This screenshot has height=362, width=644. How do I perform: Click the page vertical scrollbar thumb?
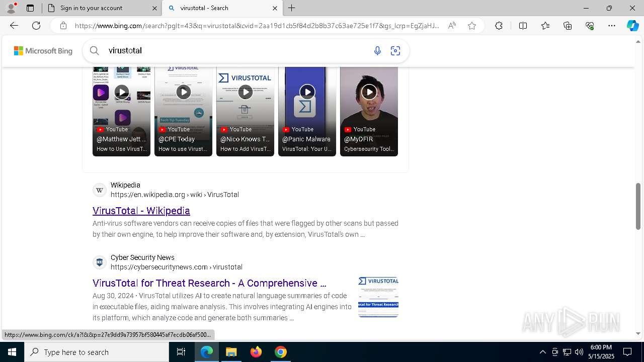(x=638, y=206)
